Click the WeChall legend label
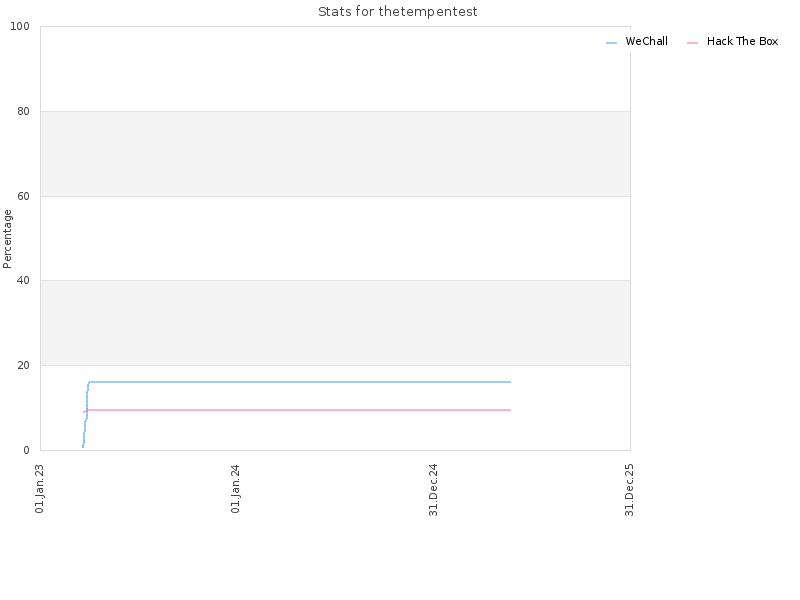The image size is (800, 600). coord(646,41)
